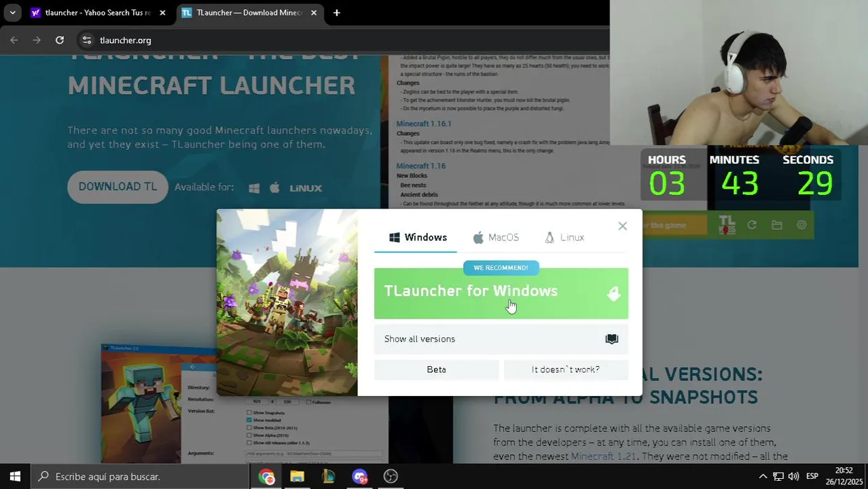This screenshot has width=868, height=489.
Task: Click the Minecraft artwork in the popup
Action: tap(287, 302)
